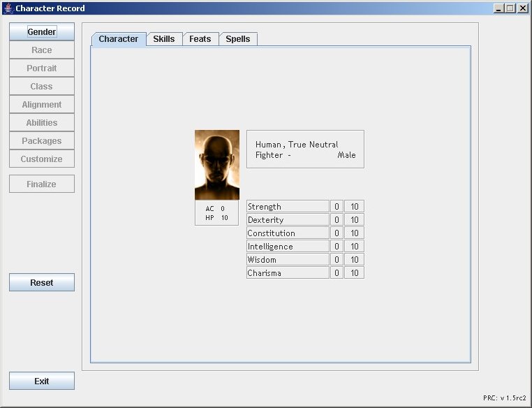Click the Race button
Image resolution: width=532 pixels, height=408 pixels.
click(42, 50)
